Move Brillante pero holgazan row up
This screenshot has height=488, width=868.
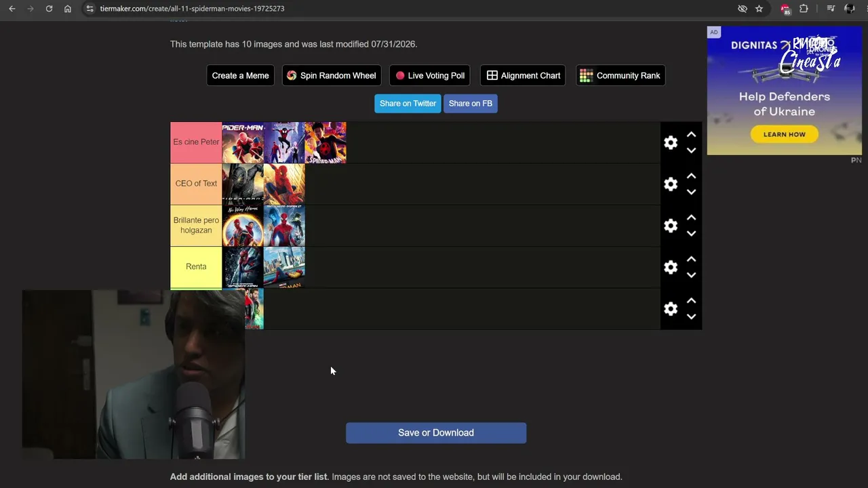coord(691,218)
